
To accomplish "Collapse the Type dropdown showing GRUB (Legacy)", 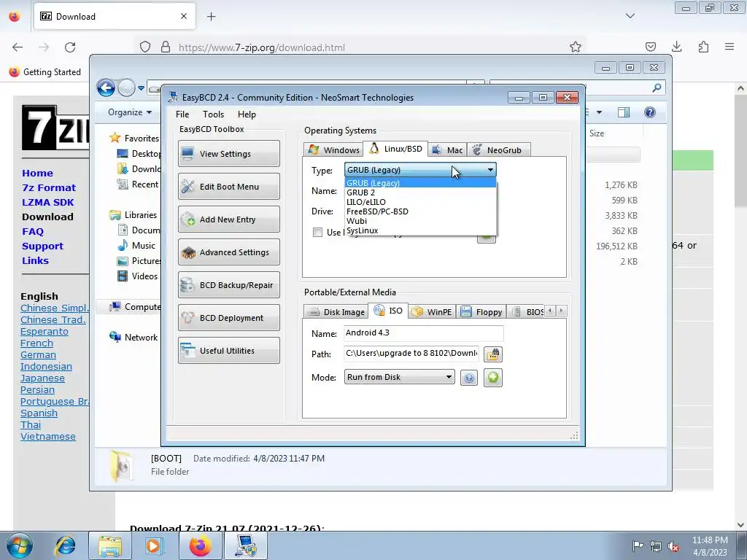I will (420, 170).
